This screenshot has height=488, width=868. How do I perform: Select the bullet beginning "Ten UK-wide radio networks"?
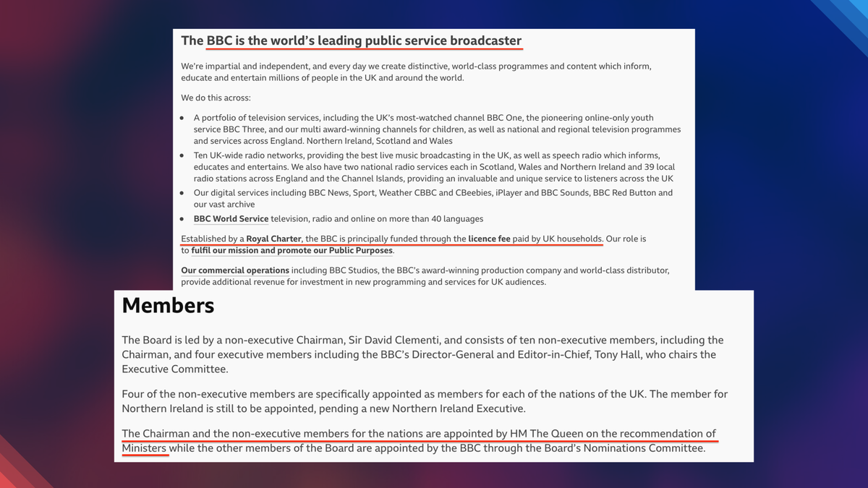click(x=433, y=167)
